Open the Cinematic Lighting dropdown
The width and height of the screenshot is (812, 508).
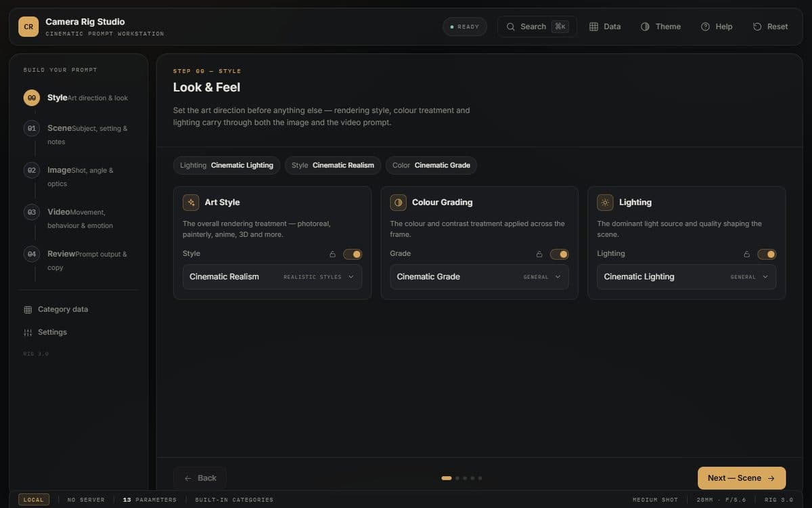686,276
